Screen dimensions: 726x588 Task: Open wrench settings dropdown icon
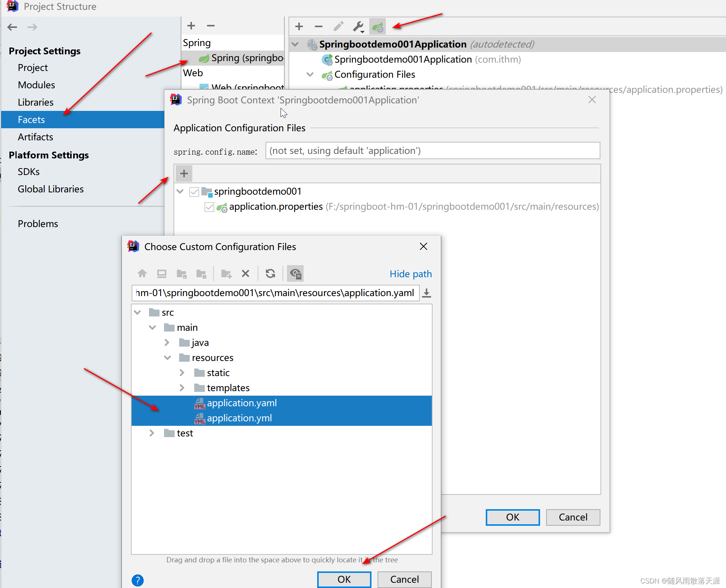[358, 26]
